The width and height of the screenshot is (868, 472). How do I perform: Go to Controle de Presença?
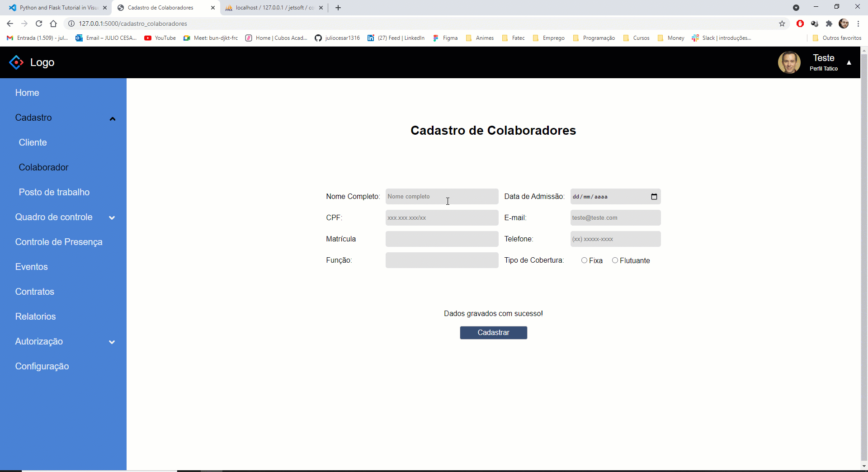59,242
